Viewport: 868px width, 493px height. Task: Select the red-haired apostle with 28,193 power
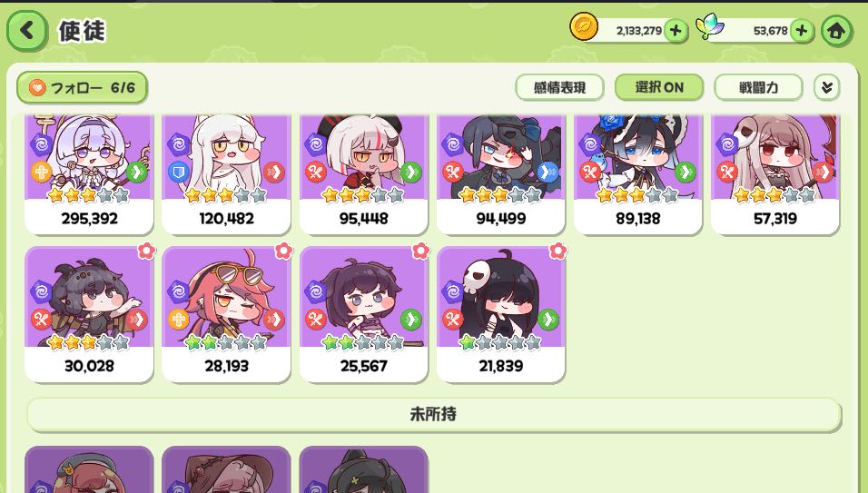pos(226,314)
